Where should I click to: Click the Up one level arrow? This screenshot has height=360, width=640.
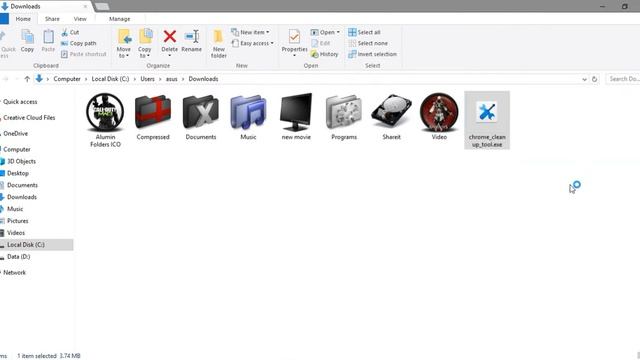pos(27,79)
